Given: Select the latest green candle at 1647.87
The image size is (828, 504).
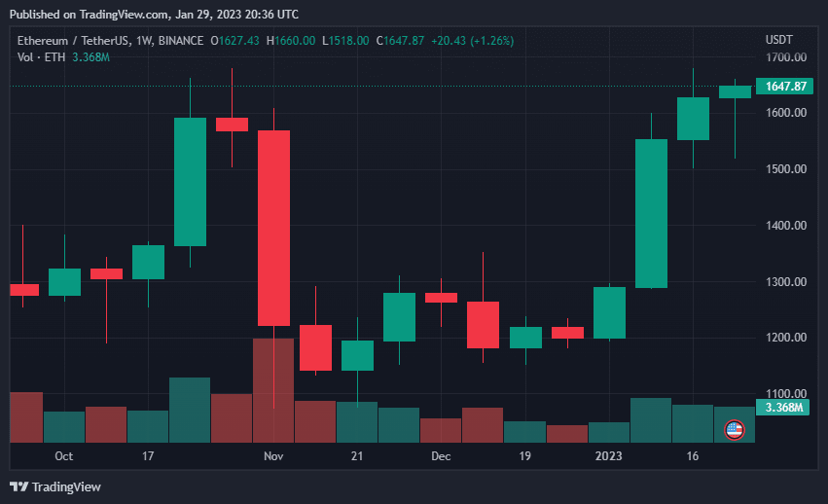Looking at the screenshot, I should (735, 91).
